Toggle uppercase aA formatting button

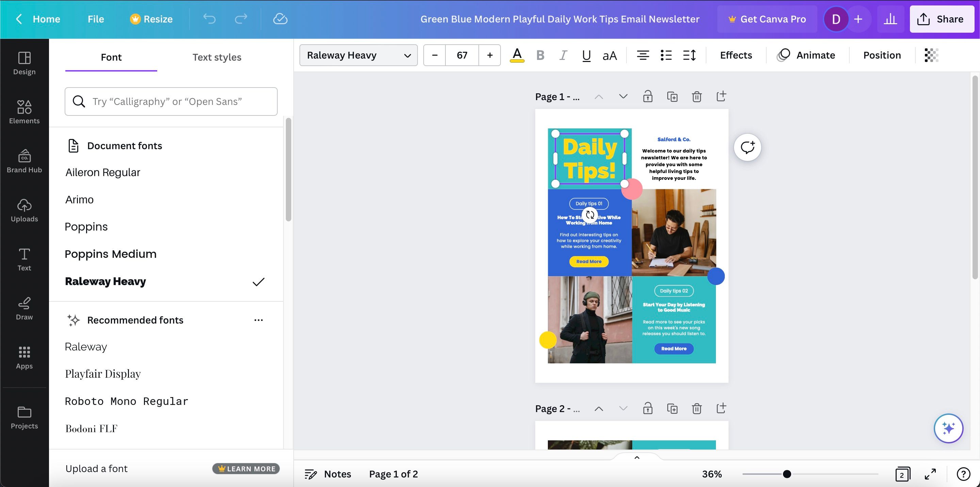pos(609,55)
